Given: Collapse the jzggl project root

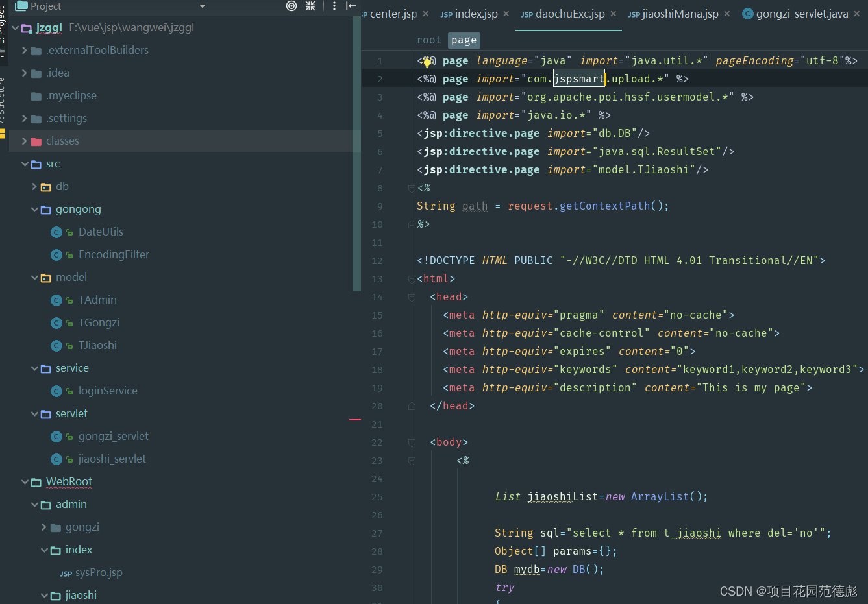Looking at the screenshot, I should [x=16, y=28].
